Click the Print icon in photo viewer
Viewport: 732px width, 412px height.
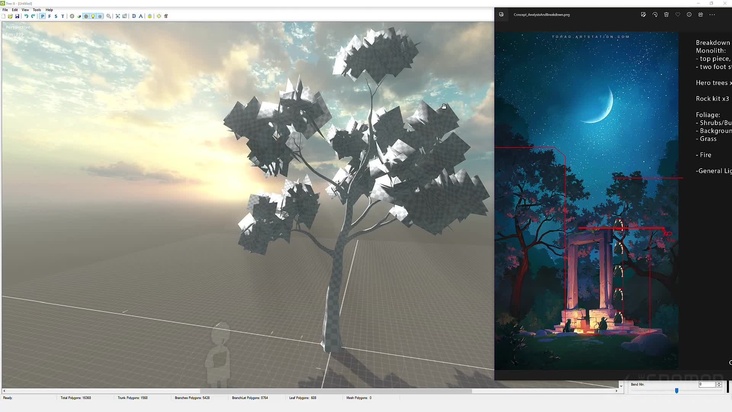[x=701, y=14]
